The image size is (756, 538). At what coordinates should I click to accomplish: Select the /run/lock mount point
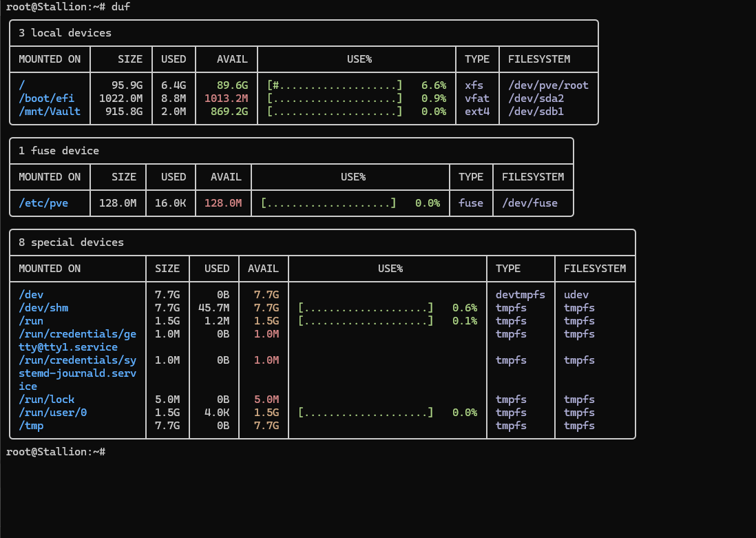46,400
